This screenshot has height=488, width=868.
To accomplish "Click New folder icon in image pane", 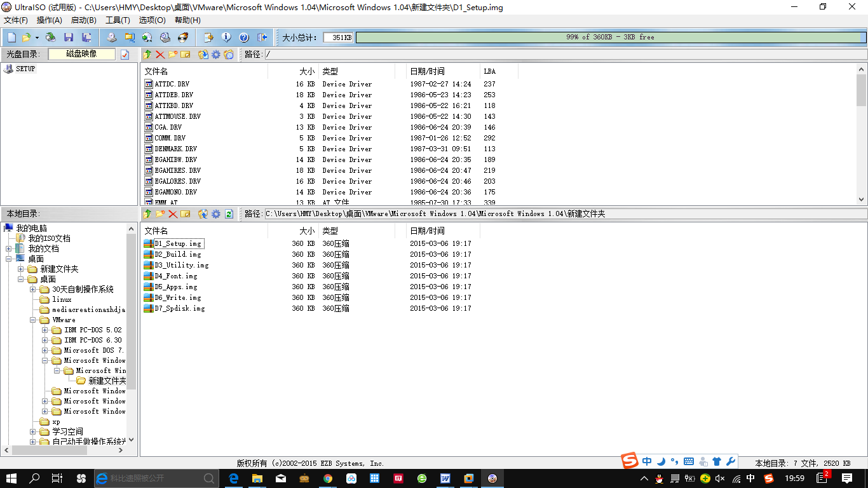I will (x=173, y=55).
